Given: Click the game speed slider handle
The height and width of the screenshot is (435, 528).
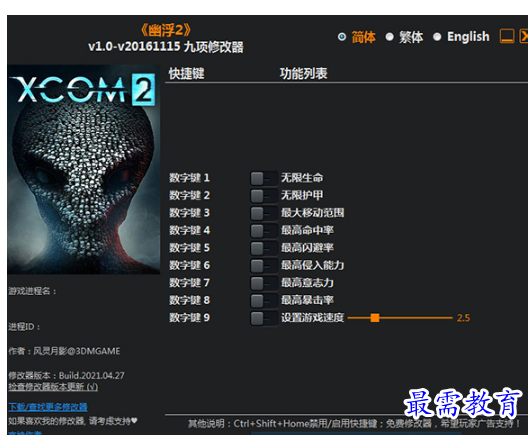Looking at the screenshot, I should tap(375, 318).
